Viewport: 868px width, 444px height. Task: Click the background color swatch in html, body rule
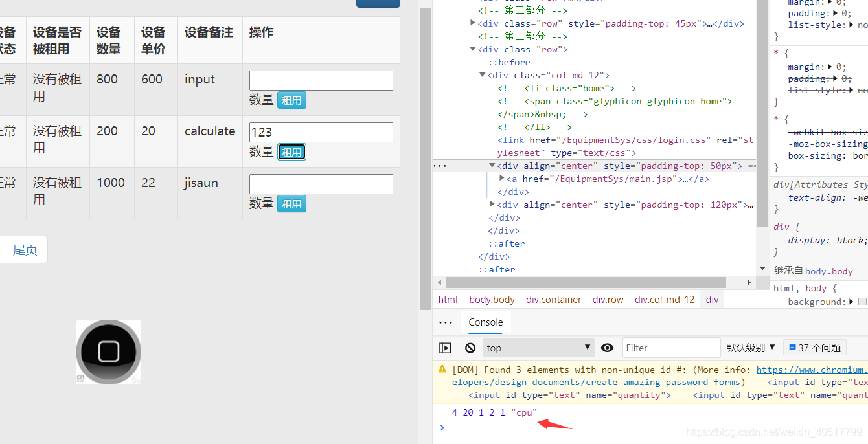[x=862, y=302]
